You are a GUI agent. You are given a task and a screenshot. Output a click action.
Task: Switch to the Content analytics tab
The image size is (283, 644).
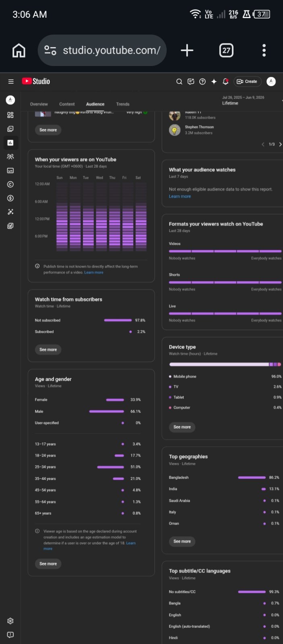(67, 104)
